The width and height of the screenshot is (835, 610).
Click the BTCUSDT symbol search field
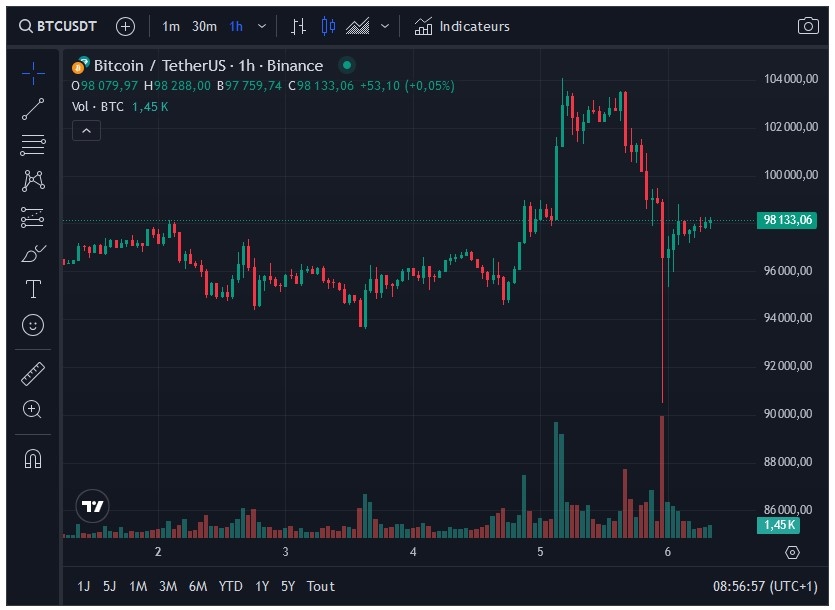click(58, 26)
